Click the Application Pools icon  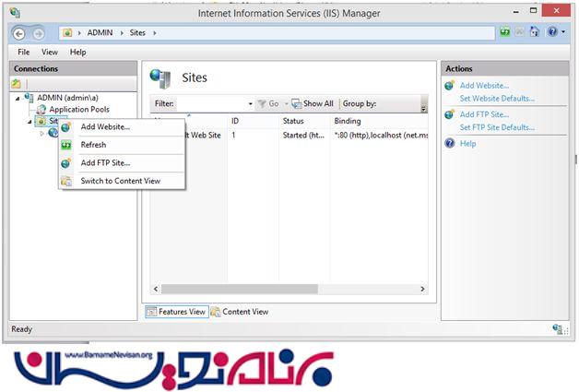[x=41, y=110]
